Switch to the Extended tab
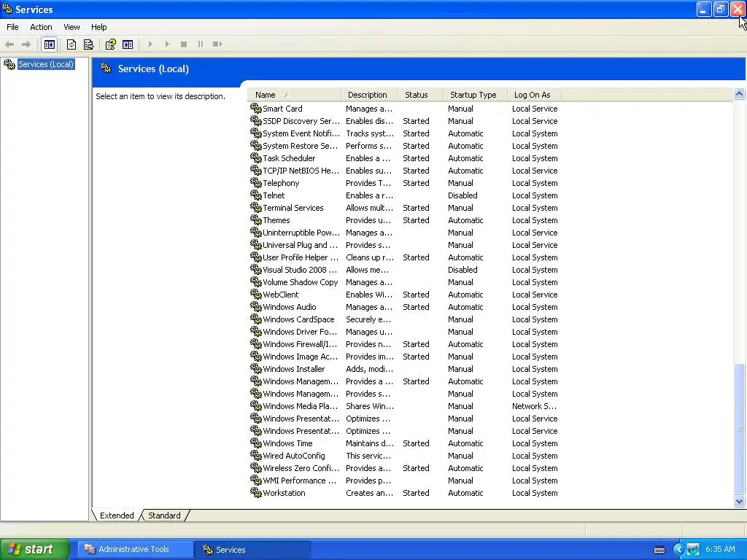 click(x=117, y=516)
